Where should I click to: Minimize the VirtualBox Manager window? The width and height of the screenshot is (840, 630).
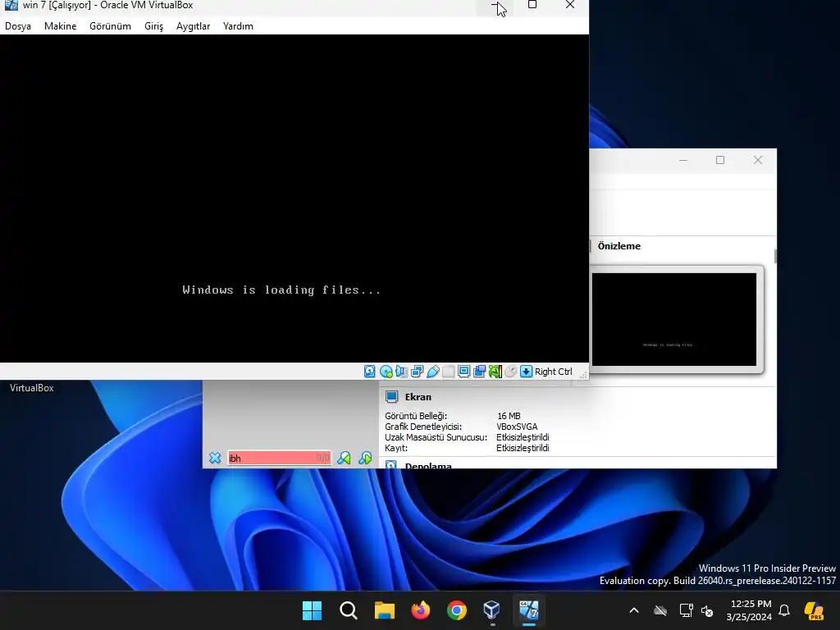click(x=683, y=160)
